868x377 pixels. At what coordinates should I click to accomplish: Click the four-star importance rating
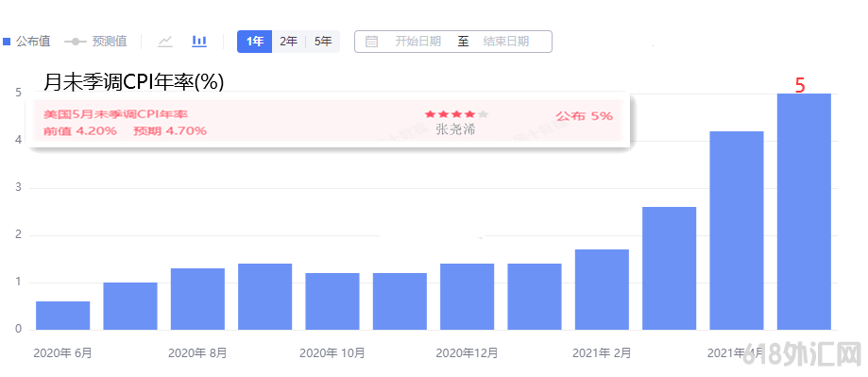click(457, 114)
